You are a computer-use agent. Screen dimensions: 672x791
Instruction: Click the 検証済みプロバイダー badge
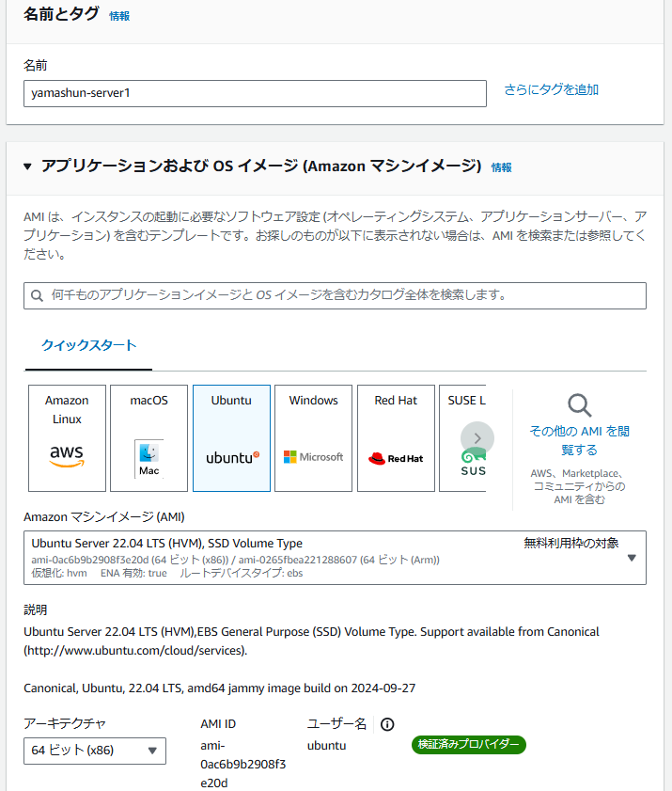coord(469,745)
